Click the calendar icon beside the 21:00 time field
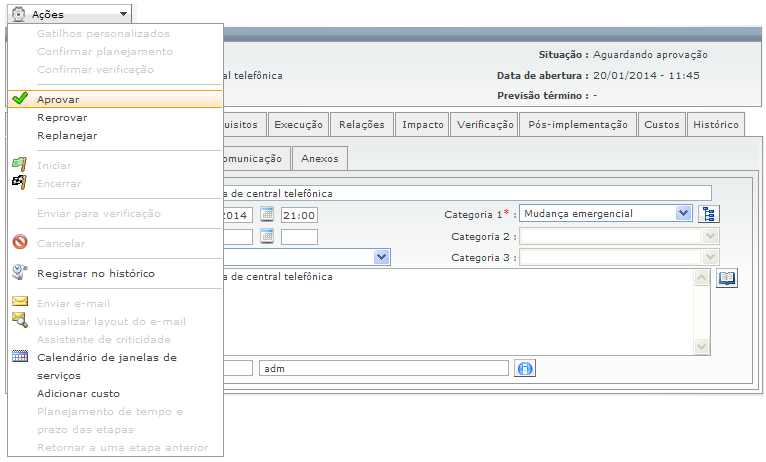The height and width of the screenshot is (462, 766). 267,214
